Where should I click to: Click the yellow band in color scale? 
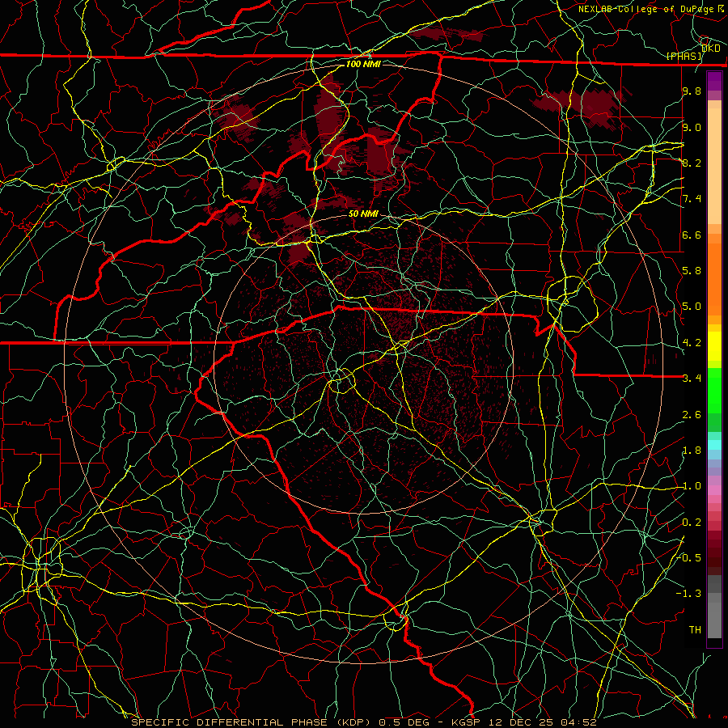point(714,346)
